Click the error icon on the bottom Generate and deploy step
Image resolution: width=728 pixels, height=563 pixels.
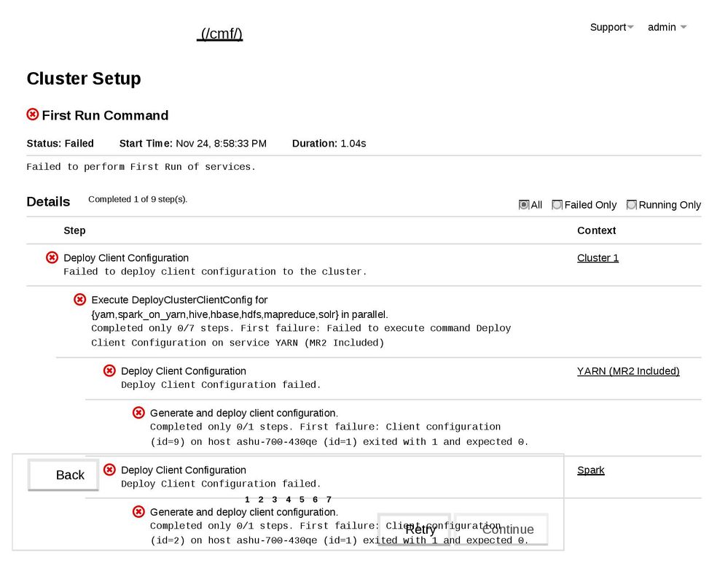point(138,511)
